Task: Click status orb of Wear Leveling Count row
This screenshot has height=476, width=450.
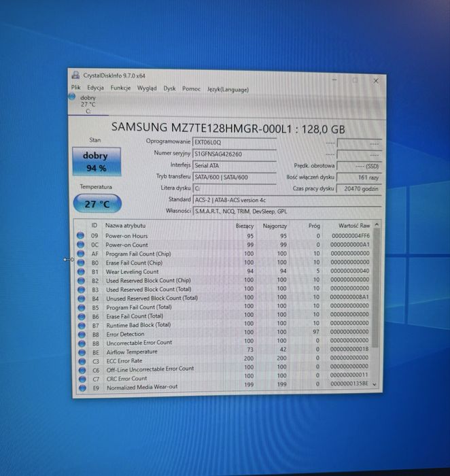Action: [81, 271]
